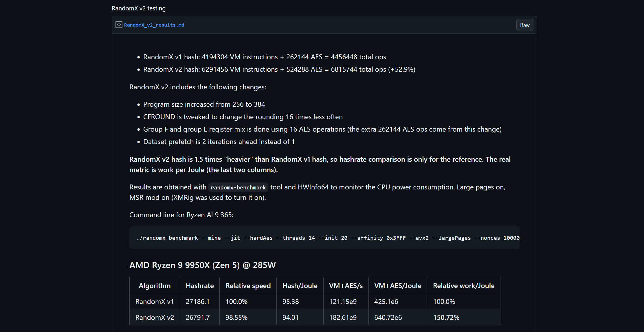Click the RandomX v1 table row cell

click(x=155, y=302)
